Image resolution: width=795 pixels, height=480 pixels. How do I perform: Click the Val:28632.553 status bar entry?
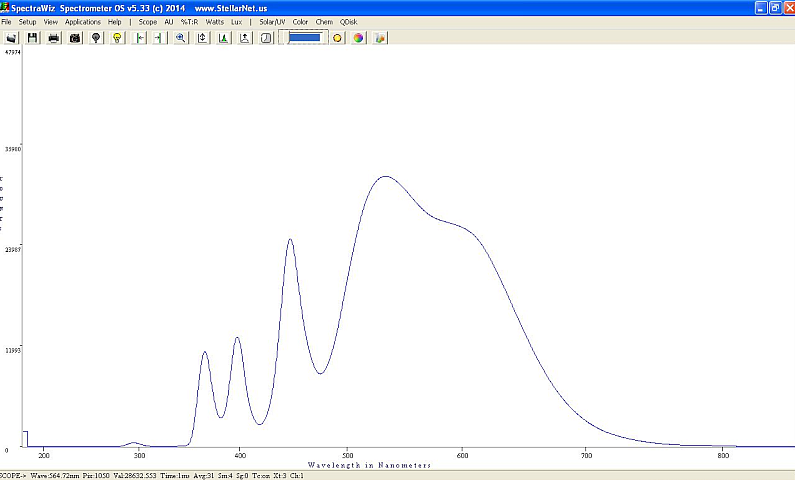pos(135,476)
